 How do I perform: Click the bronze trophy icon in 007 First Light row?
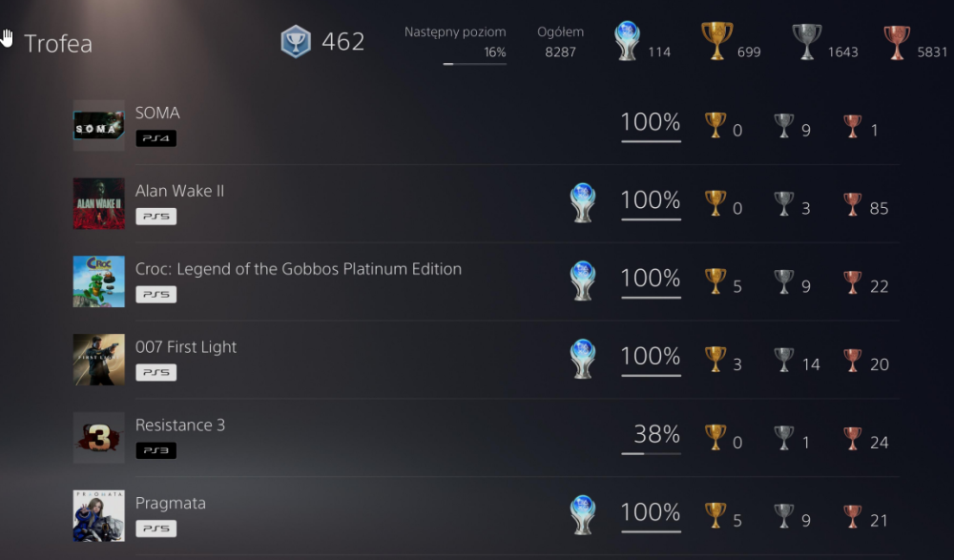(x=852, y=360)
